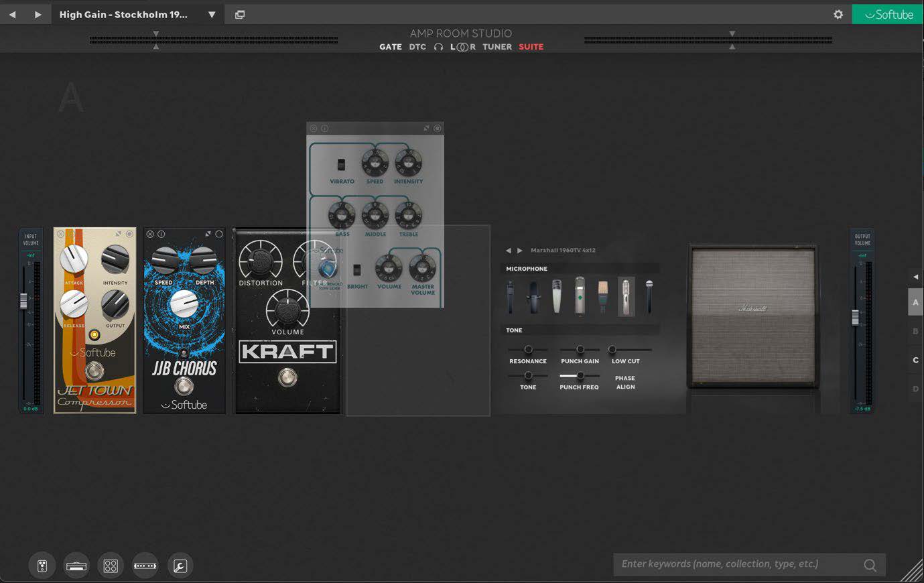Click the headphones icon in the header
Image resolution: width=924 pixels, height=583 pixels.
(x=438, y=47)
